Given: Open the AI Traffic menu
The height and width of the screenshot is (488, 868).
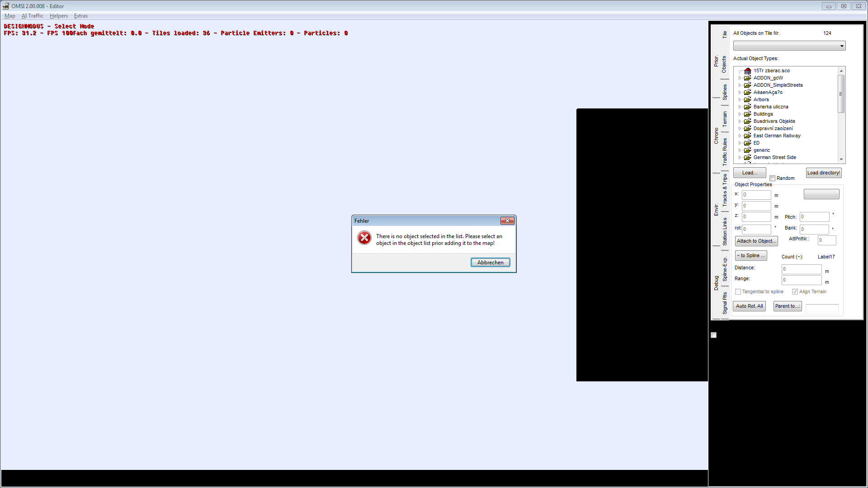Looking at the screenshot, I should coord(33,16).
